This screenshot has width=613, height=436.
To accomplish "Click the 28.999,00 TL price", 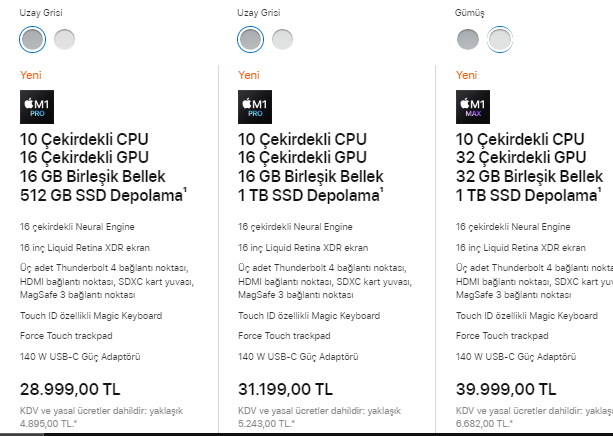I will point(68,388).
